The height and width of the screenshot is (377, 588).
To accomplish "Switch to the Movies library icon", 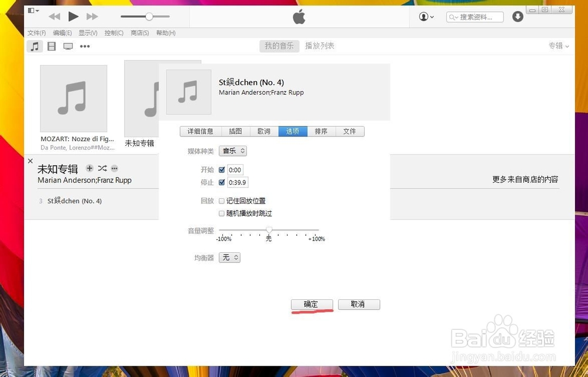I will coord(52,46).
